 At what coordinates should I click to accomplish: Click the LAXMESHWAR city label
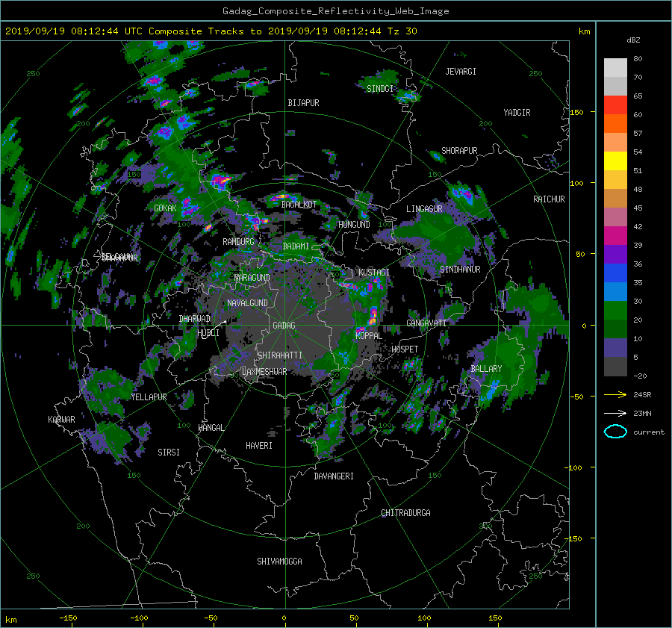point(264,372)
